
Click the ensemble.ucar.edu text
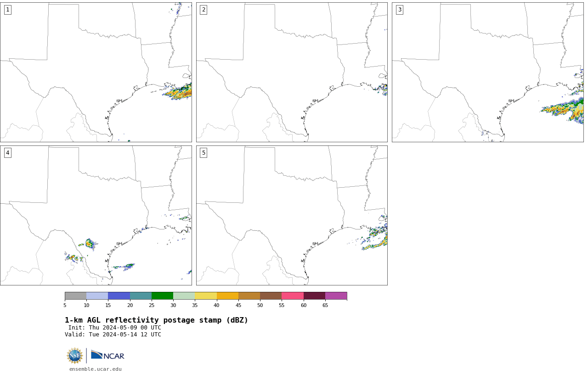pyautogui.click(x=96, y=369)
